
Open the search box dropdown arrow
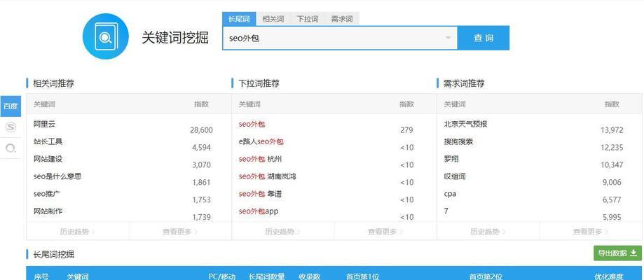pos(448,38)
